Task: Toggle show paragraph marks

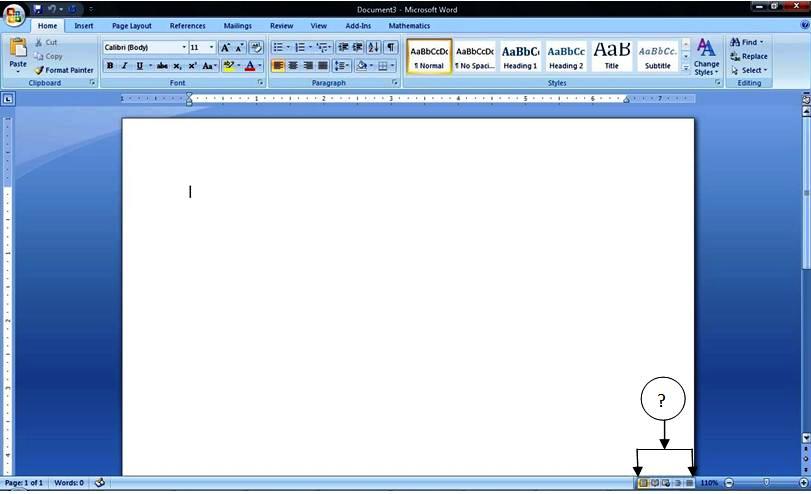Action: click(x=390, y=47)
